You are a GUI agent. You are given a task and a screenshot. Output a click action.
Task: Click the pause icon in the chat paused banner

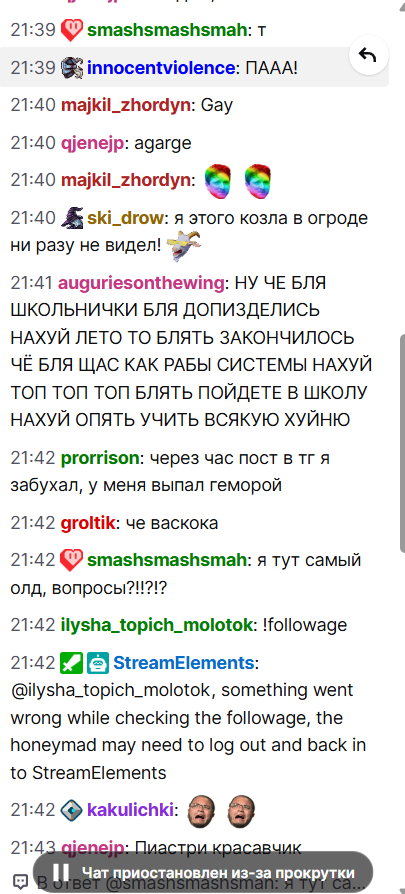pos(60,872)
